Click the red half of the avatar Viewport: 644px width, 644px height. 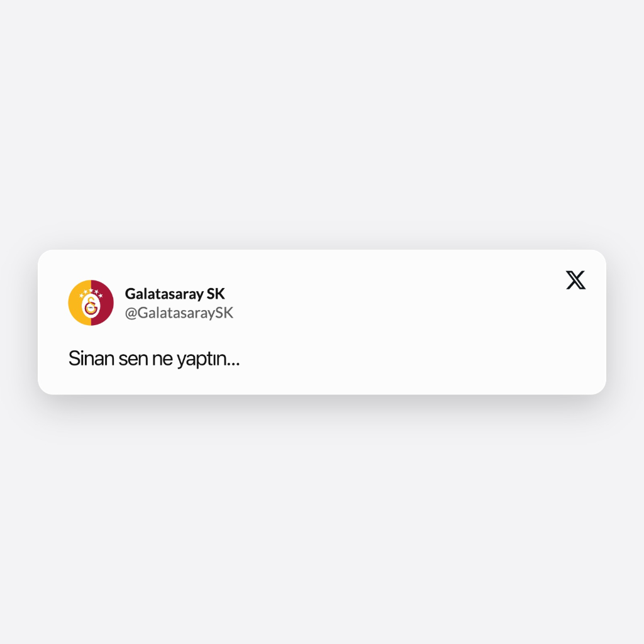[105, 303]
